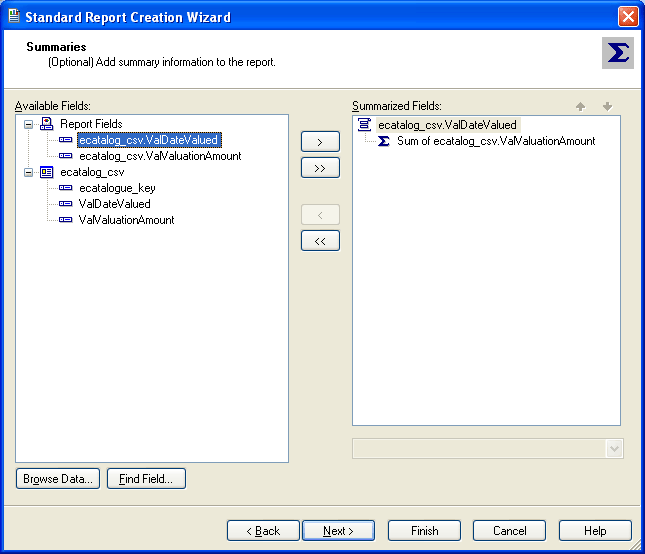The height and width of the screenshot is (554, 645).
Task: Click the ecatalog_csv table icon
Action: pos(46,172)
